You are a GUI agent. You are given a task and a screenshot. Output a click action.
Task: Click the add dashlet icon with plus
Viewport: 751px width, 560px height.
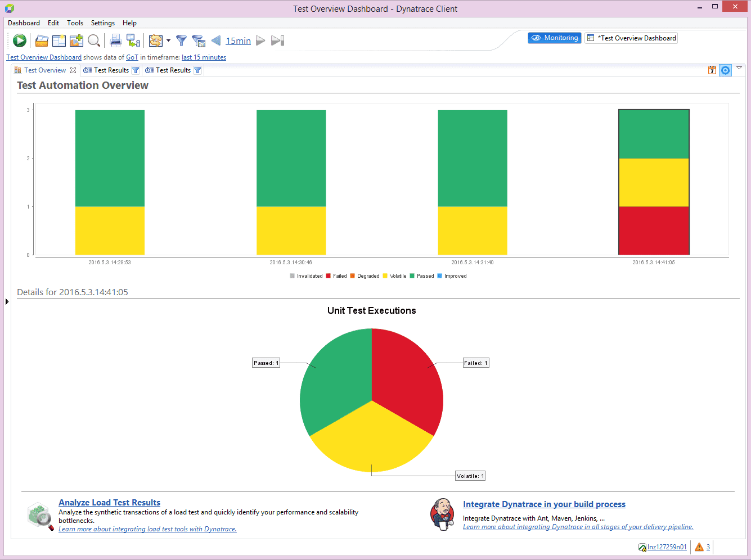[x=77, y=40]
